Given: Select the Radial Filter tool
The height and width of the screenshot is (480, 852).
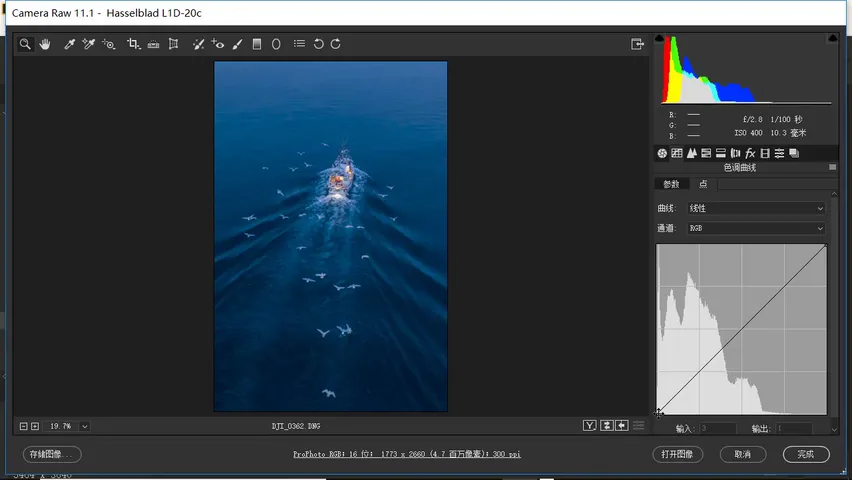Looking at the screenshot, I should pos(276,44).
